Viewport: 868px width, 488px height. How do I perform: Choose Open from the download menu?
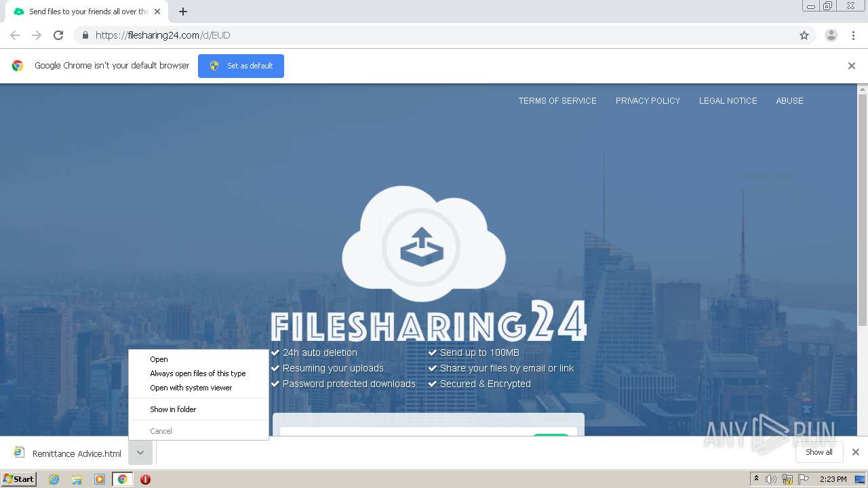pos(199,359)
